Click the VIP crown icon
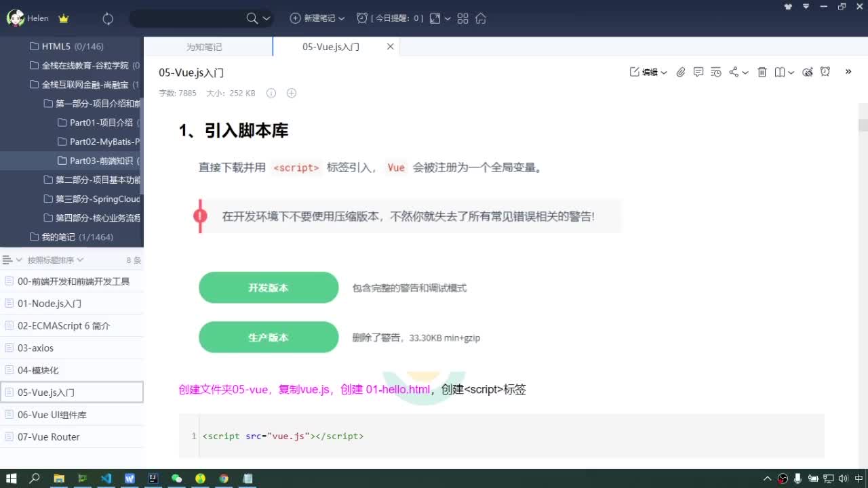Image resolution: width=868 pixels, height=488 pixels. point(64,19)
